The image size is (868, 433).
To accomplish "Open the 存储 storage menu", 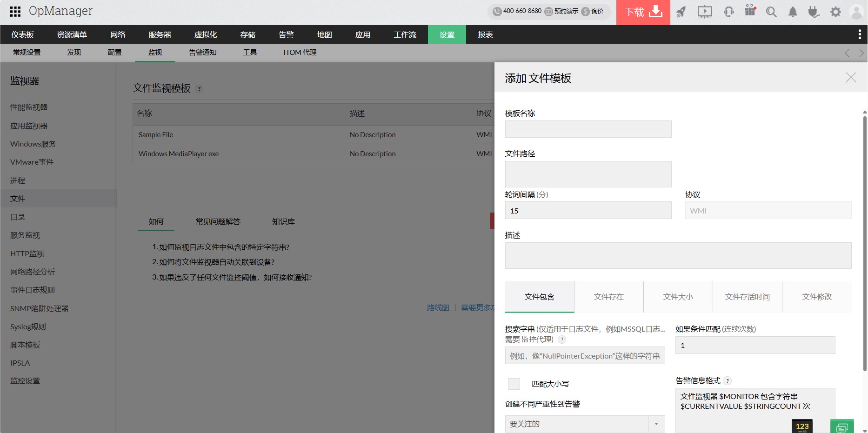I will (x=247, y=34).
